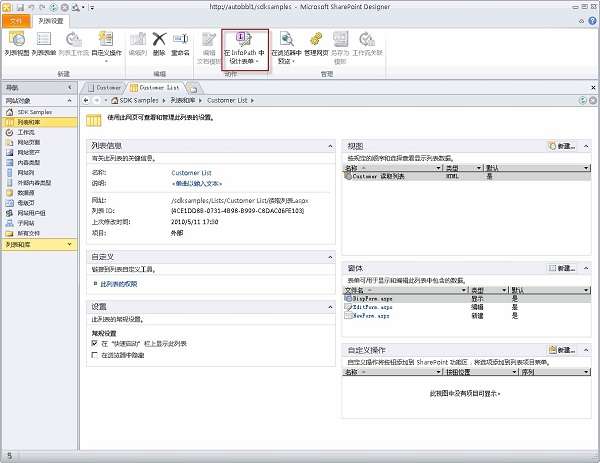Click the 重命名 rename icon
Viewport: 600px width, 463px height.
pyautogui.click(x=180, y=40)
